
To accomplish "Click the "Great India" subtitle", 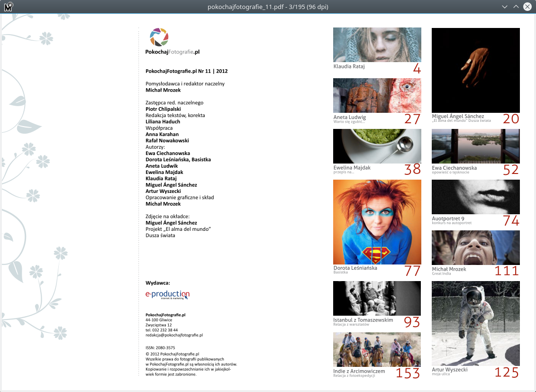I will point(441,273).
